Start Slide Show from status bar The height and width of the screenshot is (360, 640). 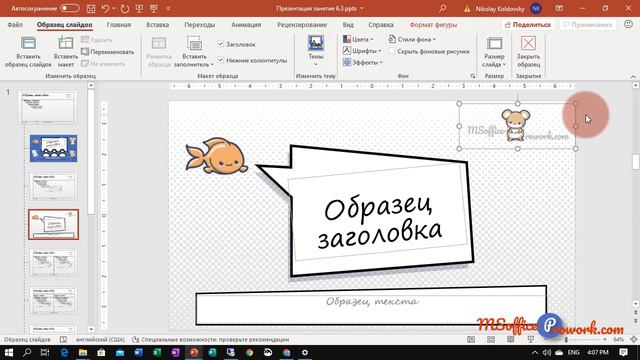[531, 340]
